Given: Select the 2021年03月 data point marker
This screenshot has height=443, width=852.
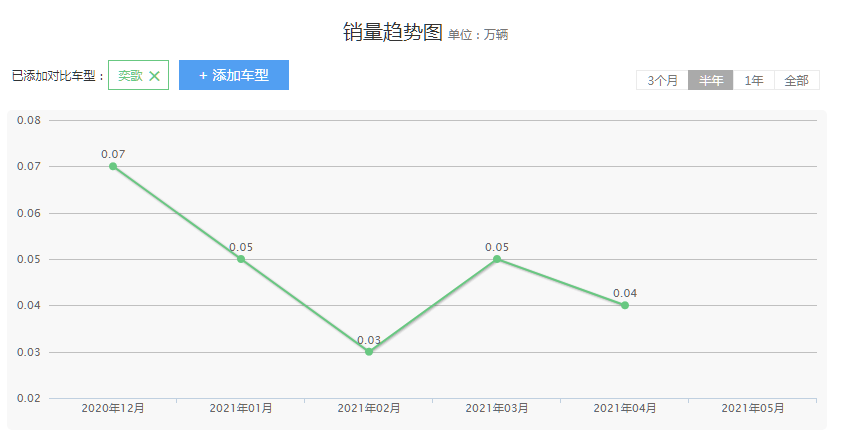Looking at the screenshot, I should pos(497,259).
